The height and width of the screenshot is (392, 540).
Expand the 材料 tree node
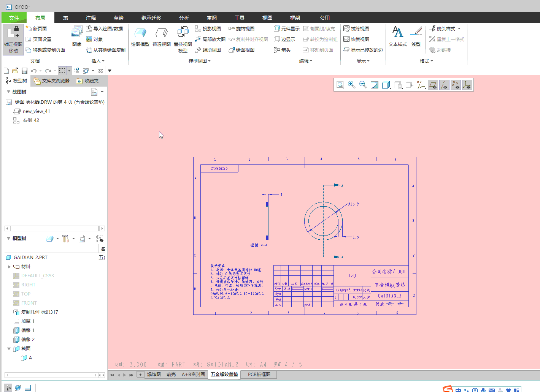tap(9, 267)
